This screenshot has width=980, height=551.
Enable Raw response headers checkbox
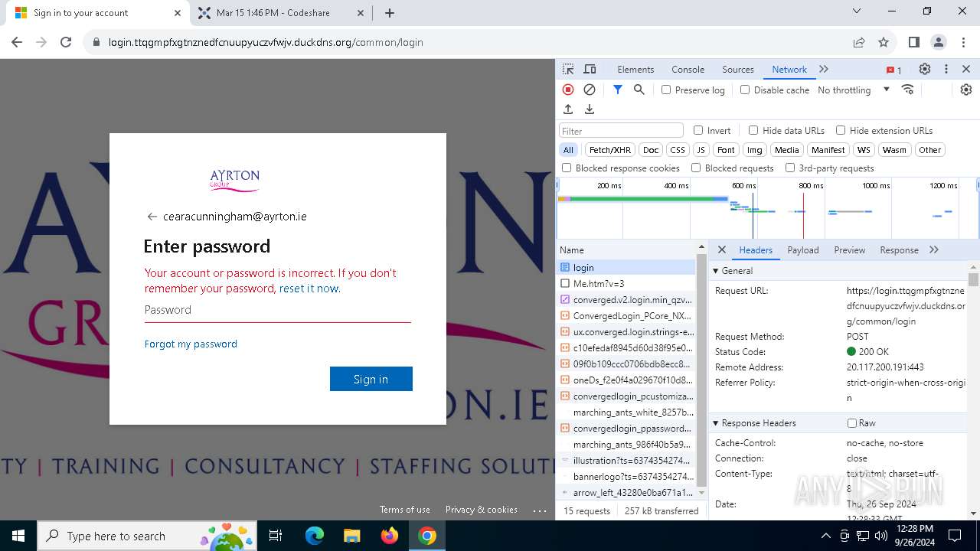852,423
